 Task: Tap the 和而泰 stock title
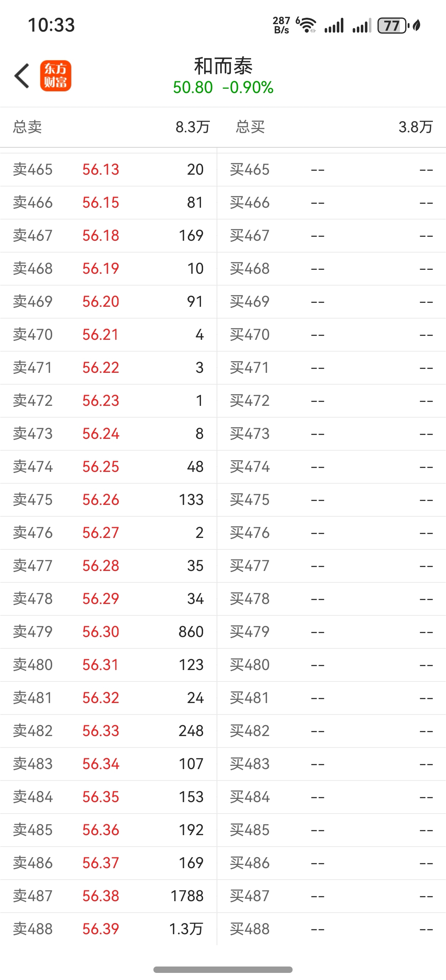tap(223, 66)
